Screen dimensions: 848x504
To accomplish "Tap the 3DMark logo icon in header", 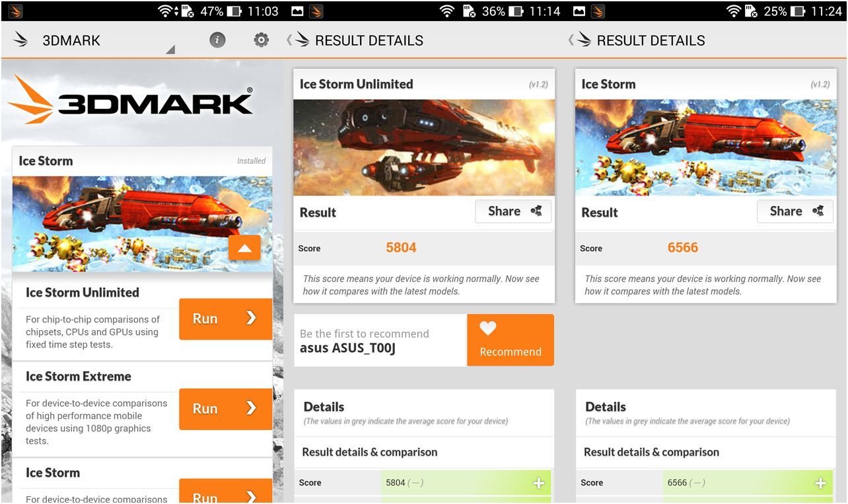I will 21,40.
